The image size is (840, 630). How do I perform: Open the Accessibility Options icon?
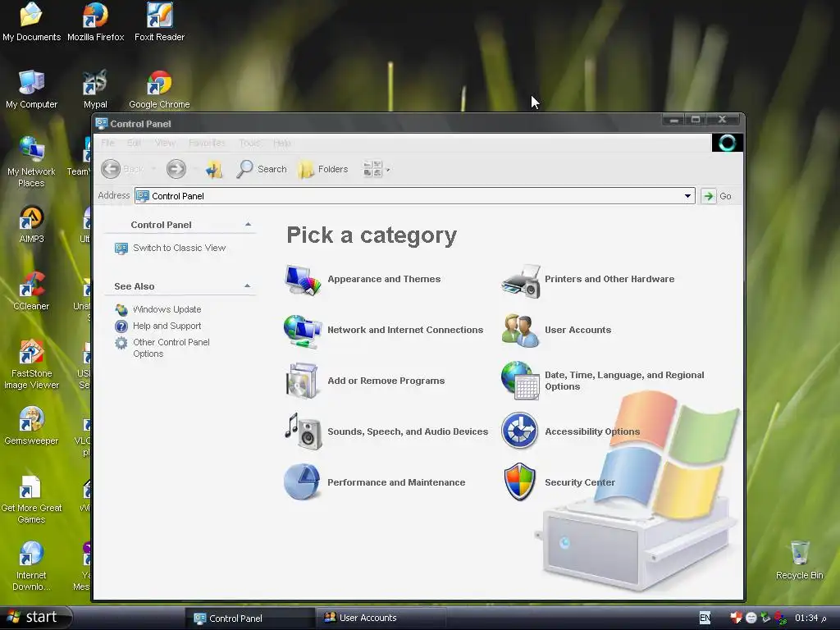tap(519, 431)
